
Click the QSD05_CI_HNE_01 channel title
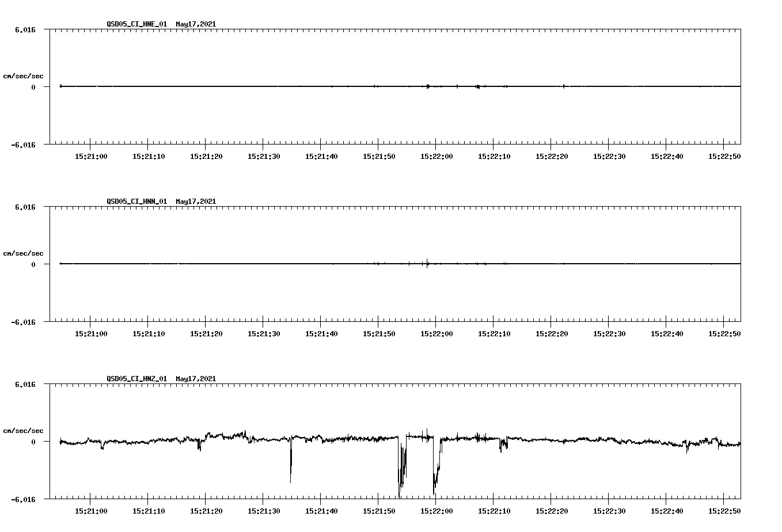coord(135,24)
